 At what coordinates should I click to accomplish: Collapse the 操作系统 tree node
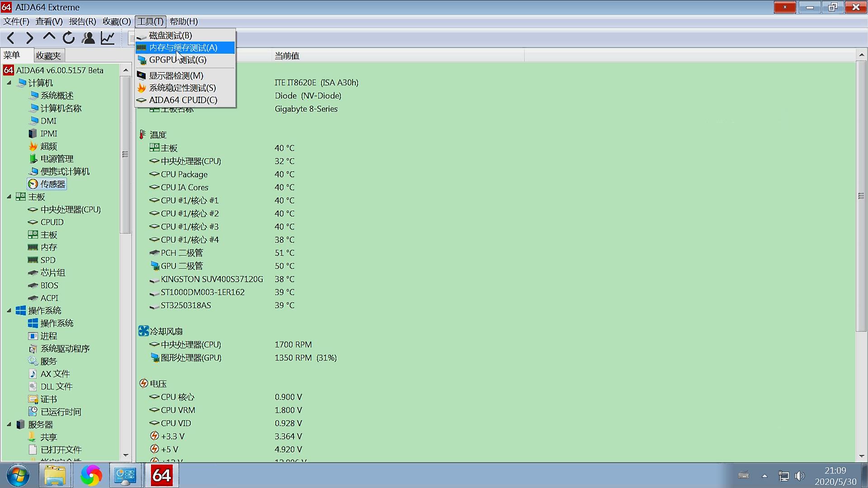(x=9, y=310)
